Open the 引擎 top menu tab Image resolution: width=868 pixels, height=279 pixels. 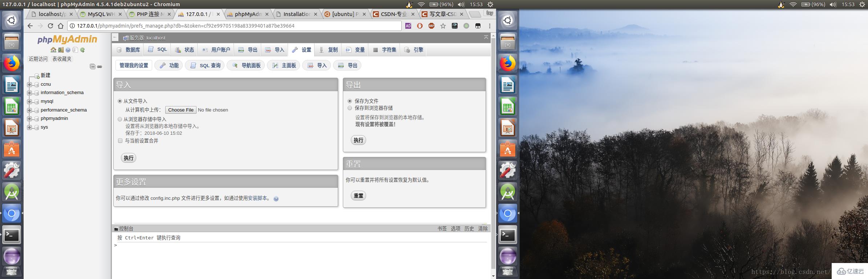[414, 50]
